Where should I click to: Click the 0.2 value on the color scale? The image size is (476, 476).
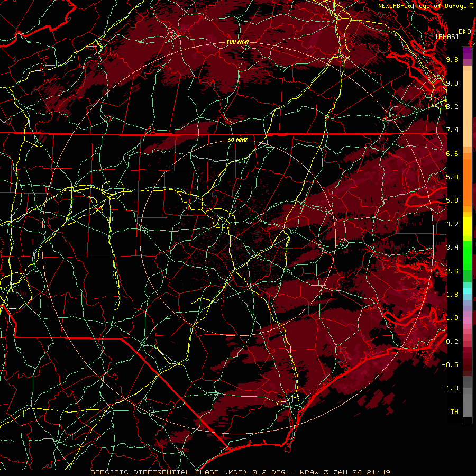click(x=452, y=342)
